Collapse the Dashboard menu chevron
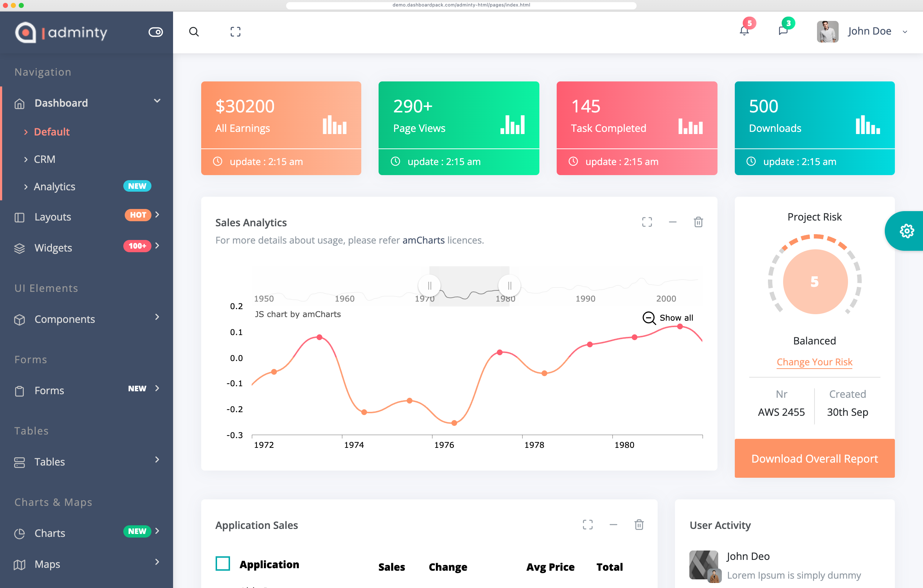The image size is (923, 588). click(x=157, y=101)
